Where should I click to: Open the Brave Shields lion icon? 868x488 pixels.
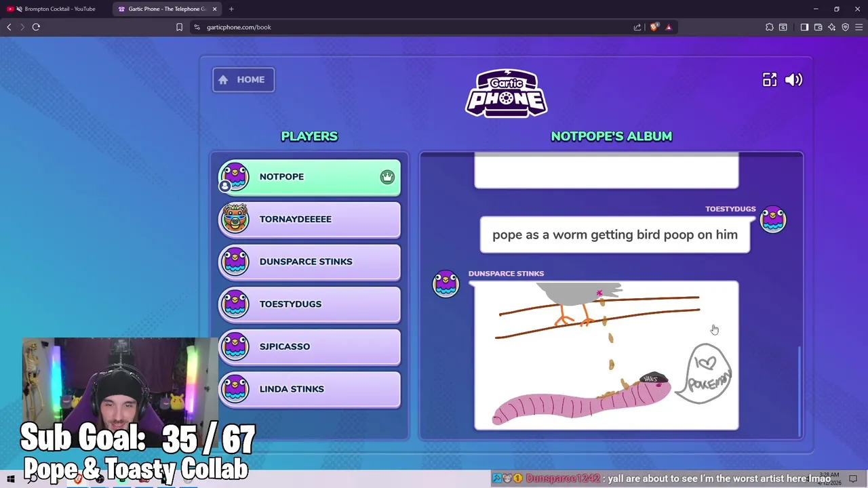tap(654, 27)
